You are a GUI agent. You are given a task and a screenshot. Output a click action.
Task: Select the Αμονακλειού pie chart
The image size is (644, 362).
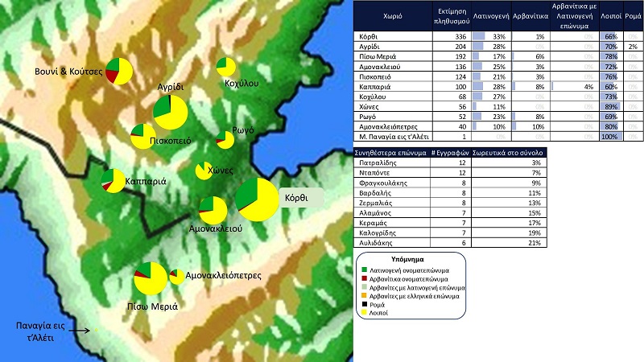213,210
